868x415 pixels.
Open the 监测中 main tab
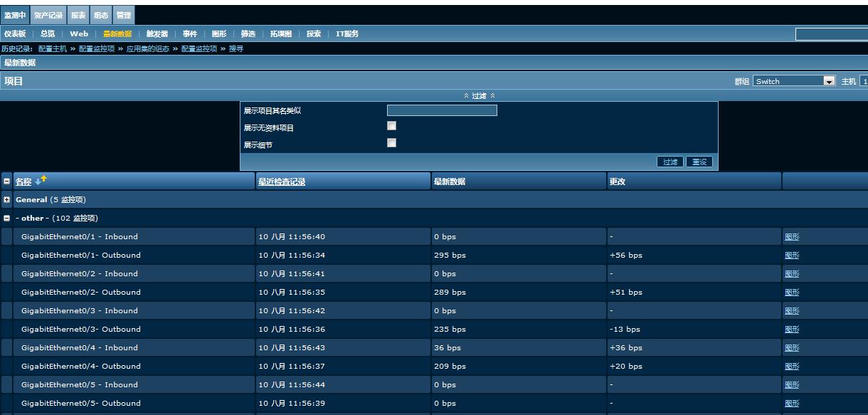coord(15,15)
